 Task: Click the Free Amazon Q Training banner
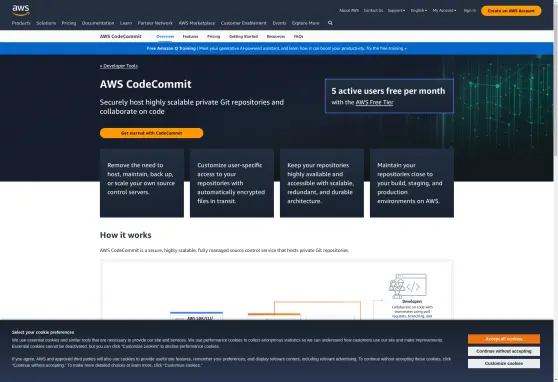pyautogui.click(x=277, y=48)
